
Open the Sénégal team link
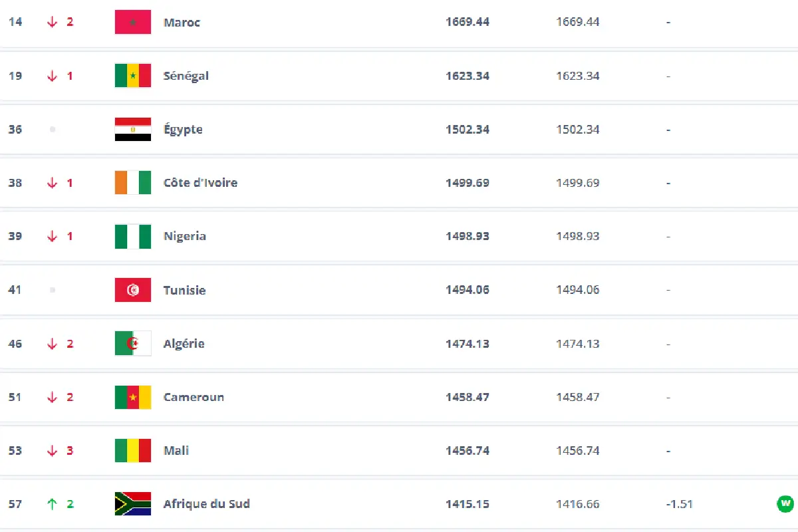(186, 76)
